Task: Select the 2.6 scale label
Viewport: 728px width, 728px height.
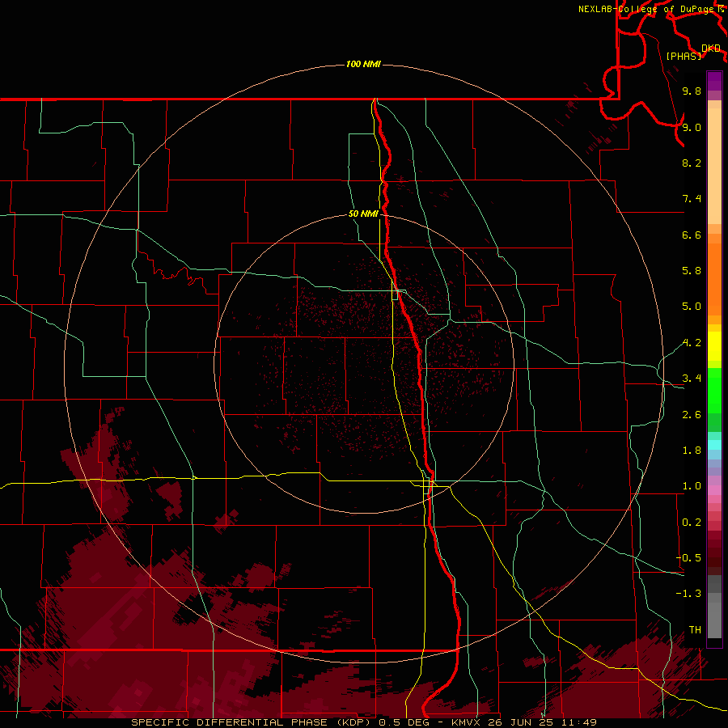Action: point(692,415)
